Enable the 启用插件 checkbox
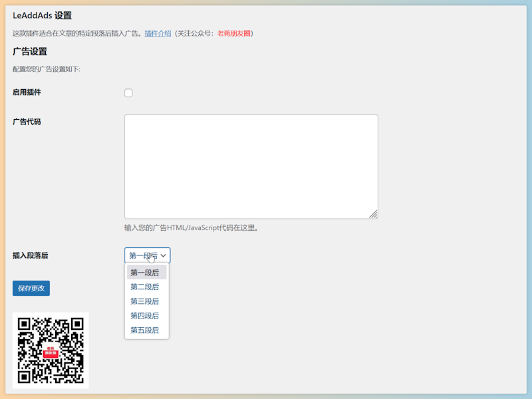Screen dimensions: 532x399 pos(128,93)
